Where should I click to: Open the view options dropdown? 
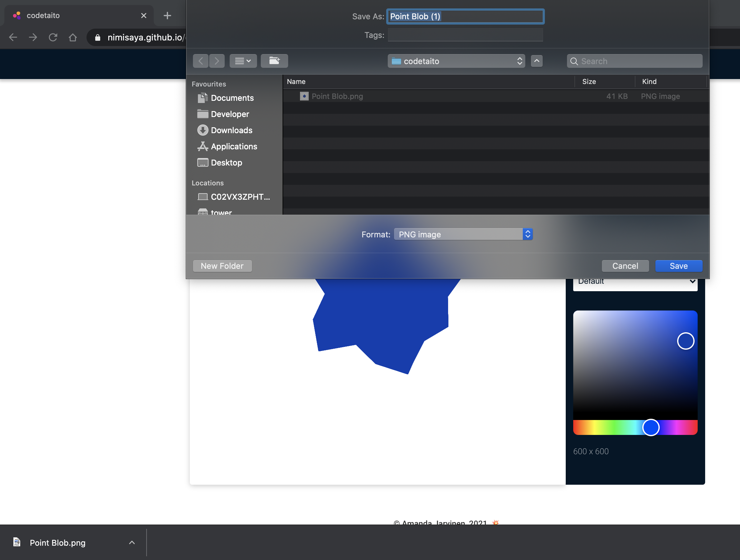tap(243, 61)
